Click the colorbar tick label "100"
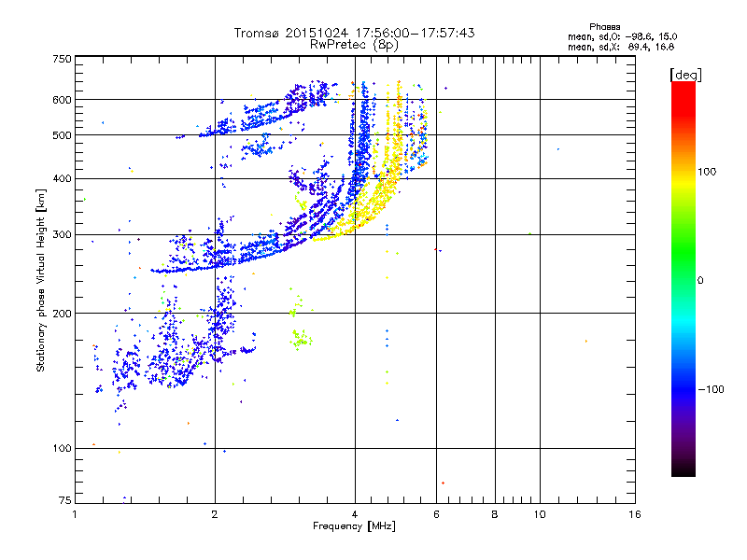This screenshot has width=747, height=560. pyautogui.click(x=707, y=172)
